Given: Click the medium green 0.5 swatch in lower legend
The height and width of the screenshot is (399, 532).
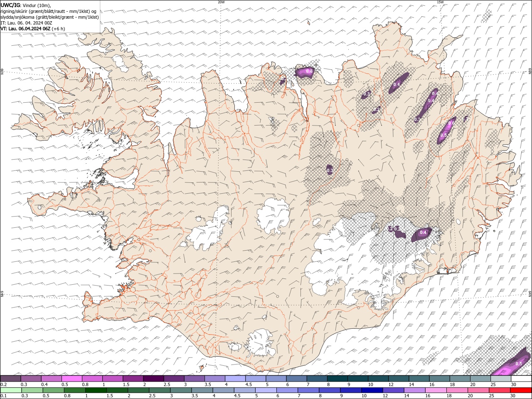Looking at the screenshot, I should (x=53, y=390).
